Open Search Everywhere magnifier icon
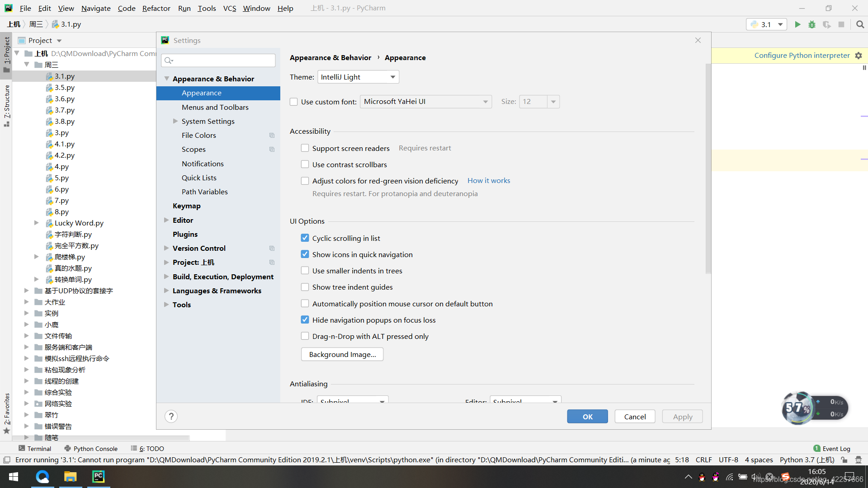This screenshot has height=488, width=868. (860, 24)
